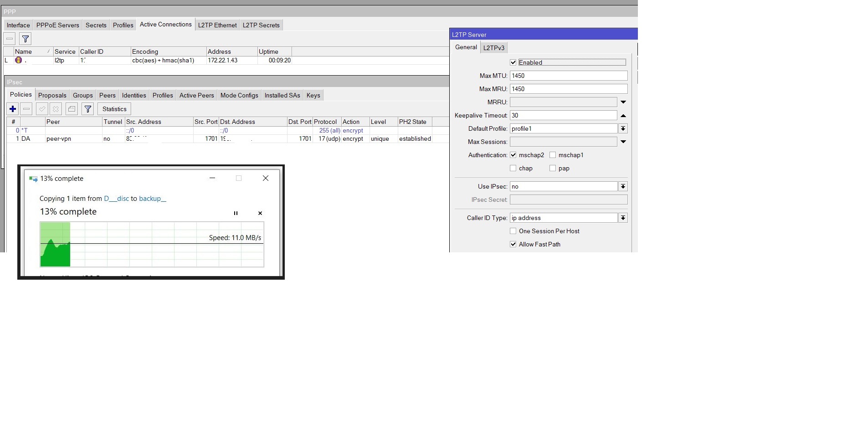
Task: Select connection address 172.22.1.43
Action: coord(223,60)
